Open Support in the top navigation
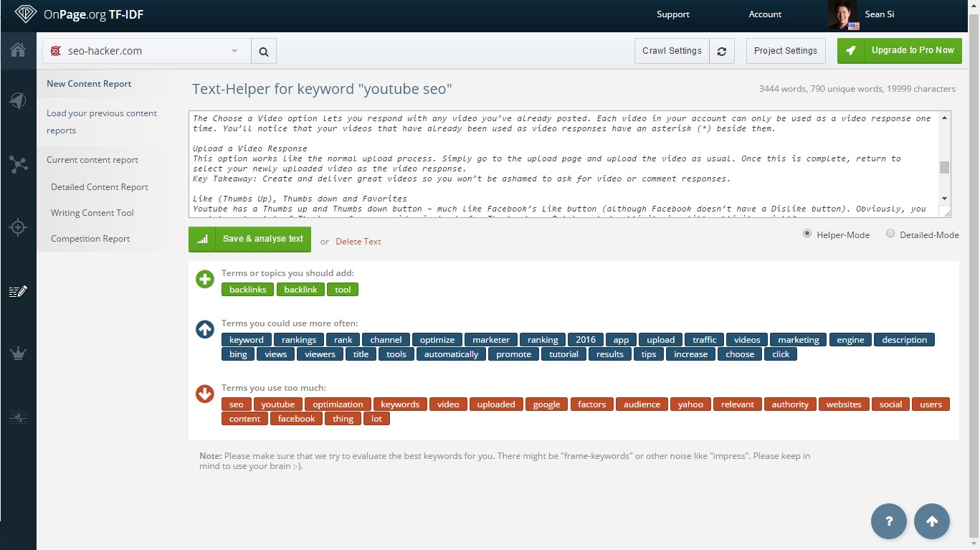 pos(672,14)
